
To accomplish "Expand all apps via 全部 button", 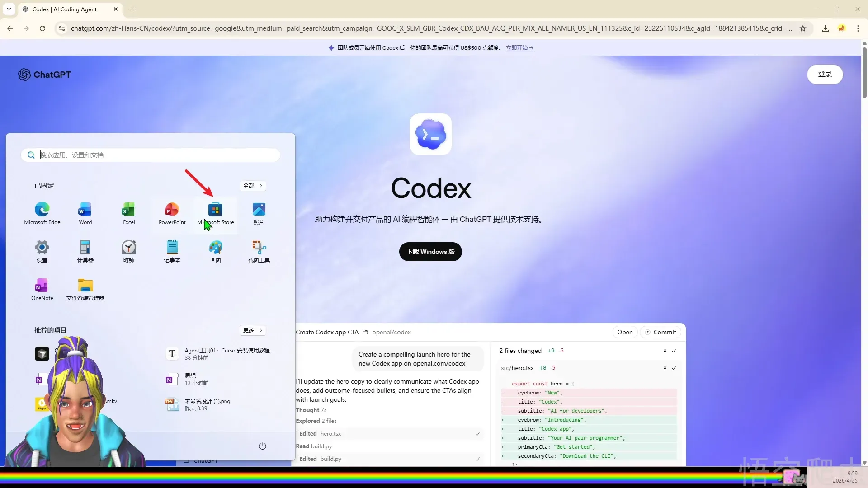I will click(253, 186).
